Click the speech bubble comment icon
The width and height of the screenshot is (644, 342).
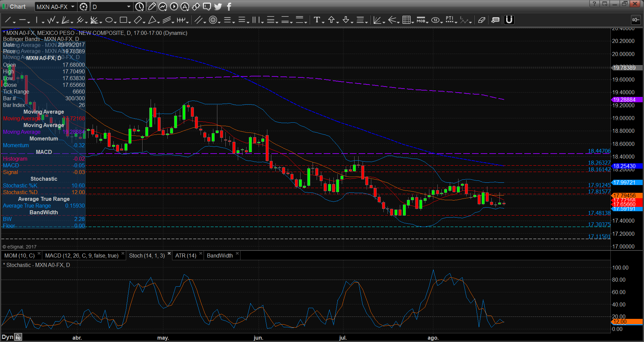click(207, 7)
